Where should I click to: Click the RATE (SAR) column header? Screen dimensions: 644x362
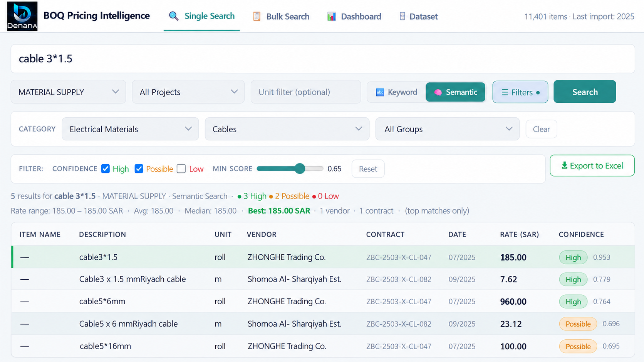click(519, 234)
